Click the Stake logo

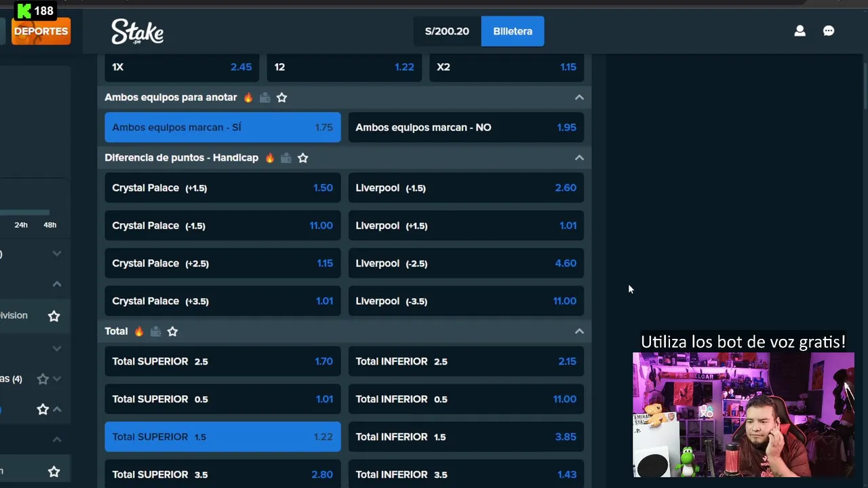(138, 31)
